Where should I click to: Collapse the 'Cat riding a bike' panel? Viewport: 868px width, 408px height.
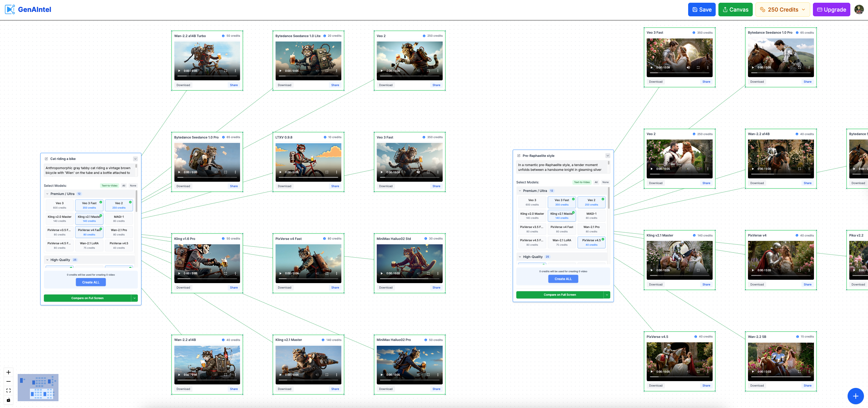135,159
